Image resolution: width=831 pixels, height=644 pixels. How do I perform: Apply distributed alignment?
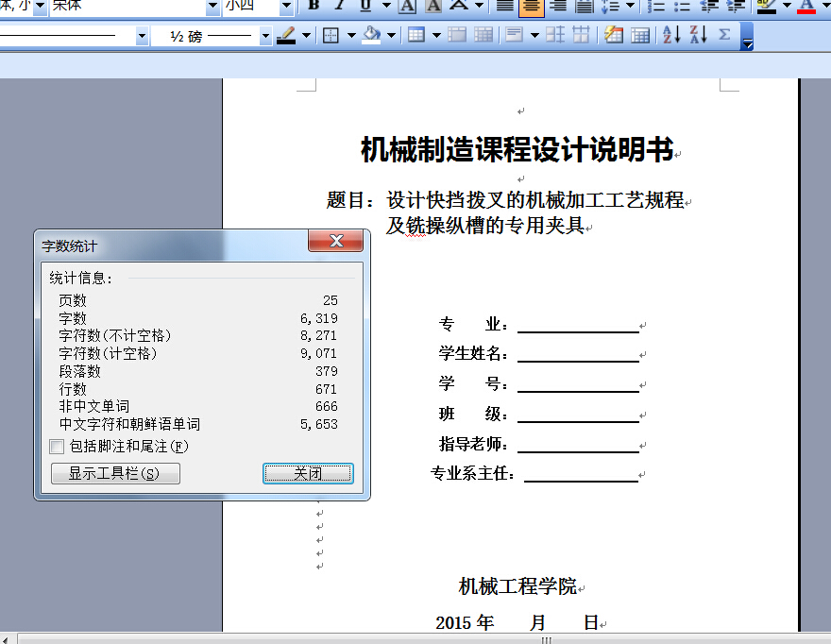(x=584, y=6)
